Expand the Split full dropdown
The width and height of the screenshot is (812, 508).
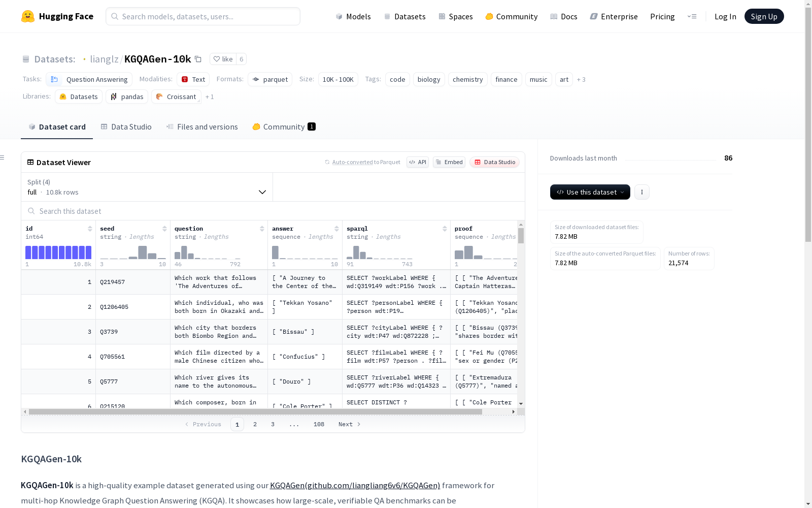[147, 187]
